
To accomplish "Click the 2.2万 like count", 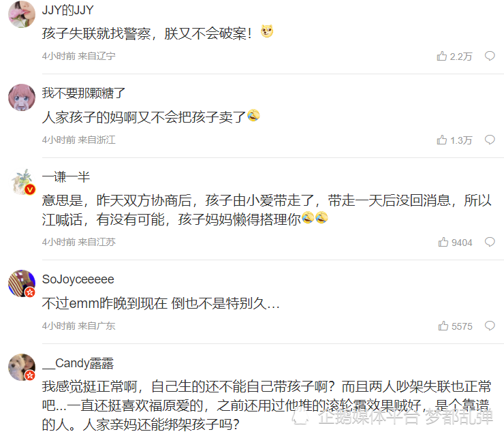I will click(x=461, y=57).
